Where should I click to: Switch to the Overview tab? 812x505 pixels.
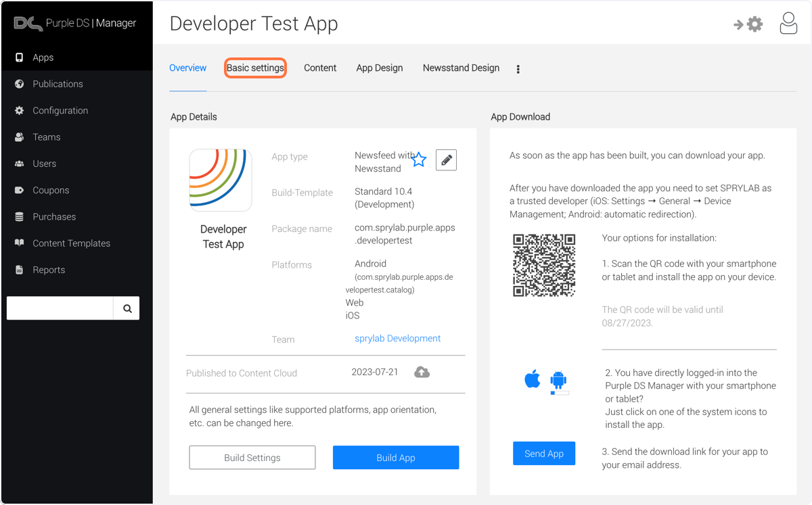pyautogui.click(x=188, y=68)
